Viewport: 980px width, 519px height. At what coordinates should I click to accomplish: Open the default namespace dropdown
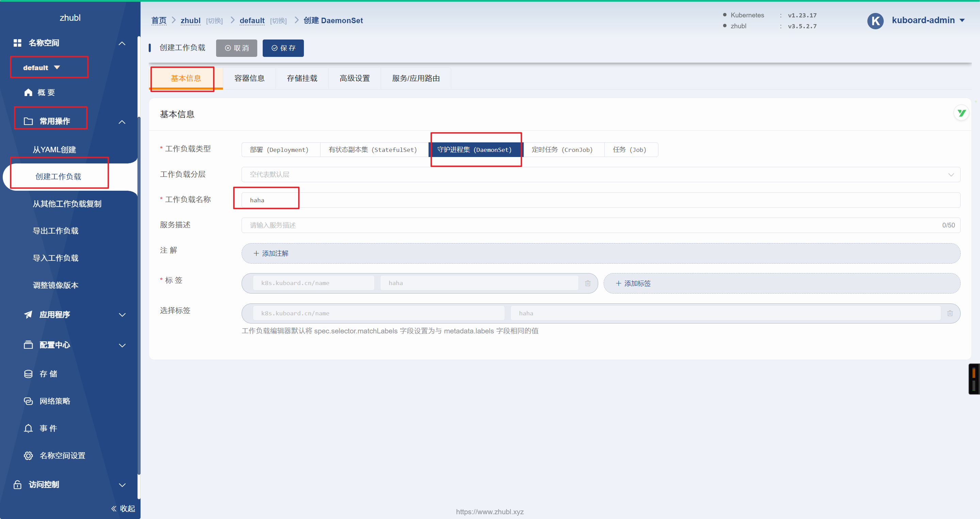point(42,67)
